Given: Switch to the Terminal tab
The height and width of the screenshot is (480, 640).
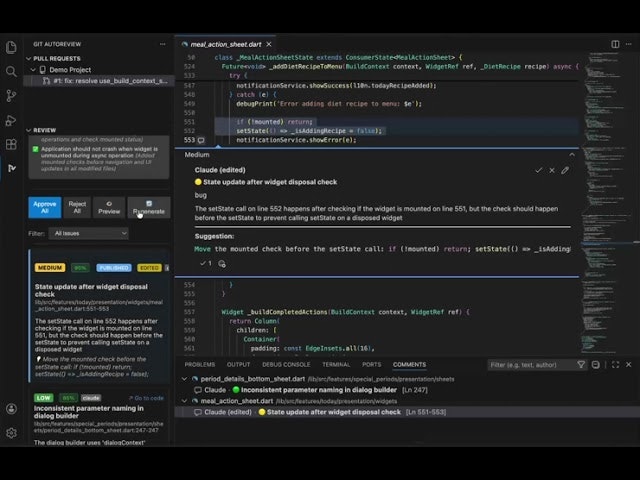Looking at the screenshot, I should point(336,364).
